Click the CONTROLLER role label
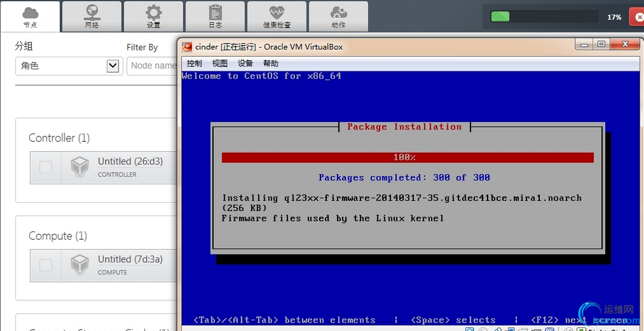The image size is (644, 331). (x=117, y=174)
